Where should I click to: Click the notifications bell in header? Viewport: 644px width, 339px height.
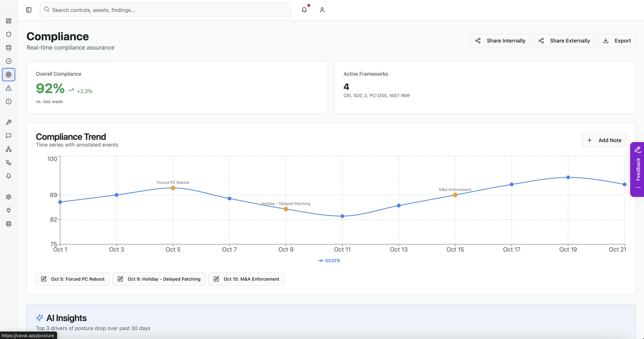pyautogui.click(x=304, y=10)
